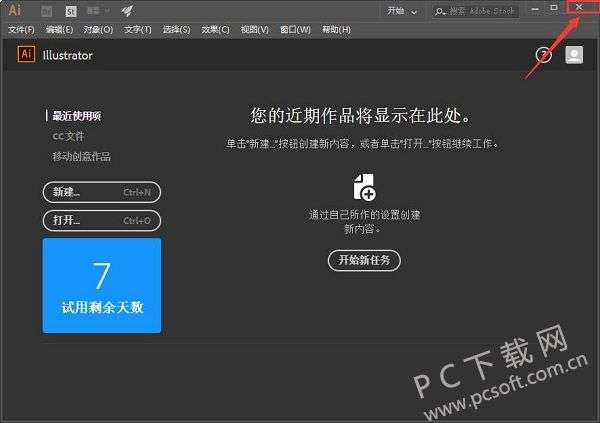This screenshot has width=600, height=423.
Task: Select the 最近使用项 tab
Action: point(77,116)
